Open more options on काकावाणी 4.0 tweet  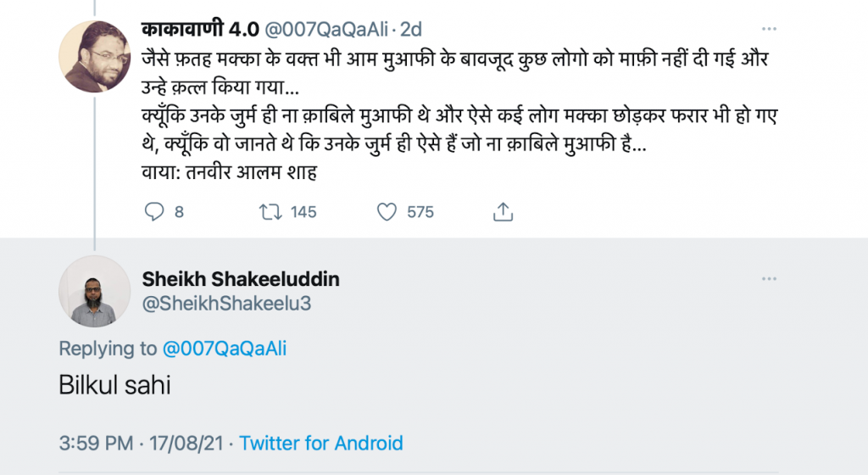(769, 30)
